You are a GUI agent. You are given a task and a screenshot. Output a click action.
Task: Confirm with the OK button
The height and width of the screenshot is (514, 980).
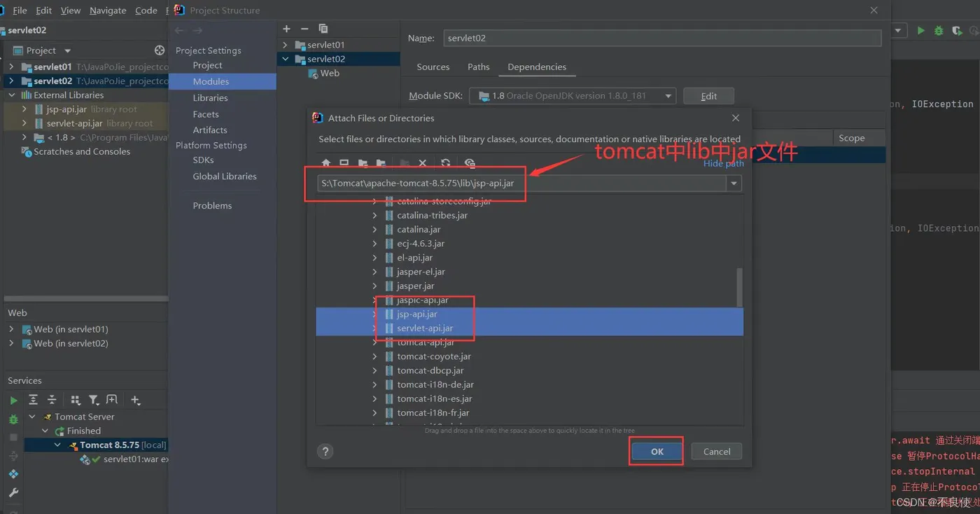657,452
